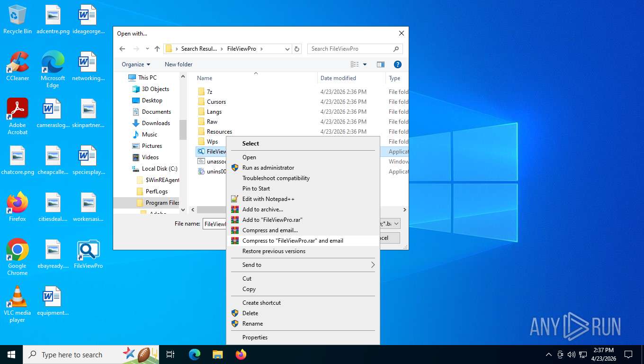Viewport: 644px width, 364px height.
Task: Click the search magnifier in FileViewPro box
Action: pyautogui.click(x=396, y=49)
